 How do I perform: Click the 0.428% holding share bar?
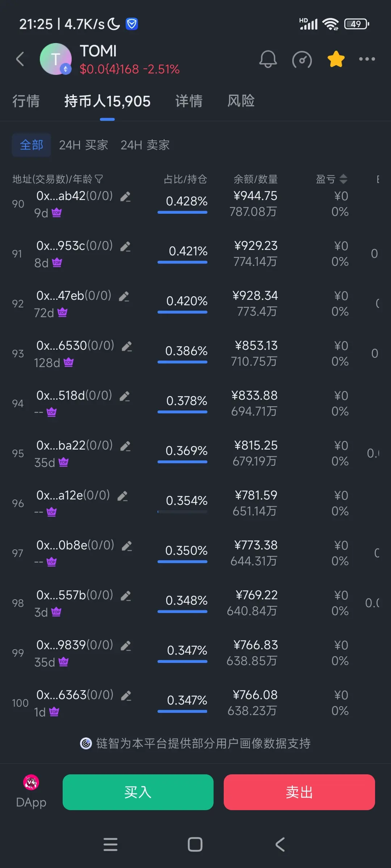click(182, 212)
